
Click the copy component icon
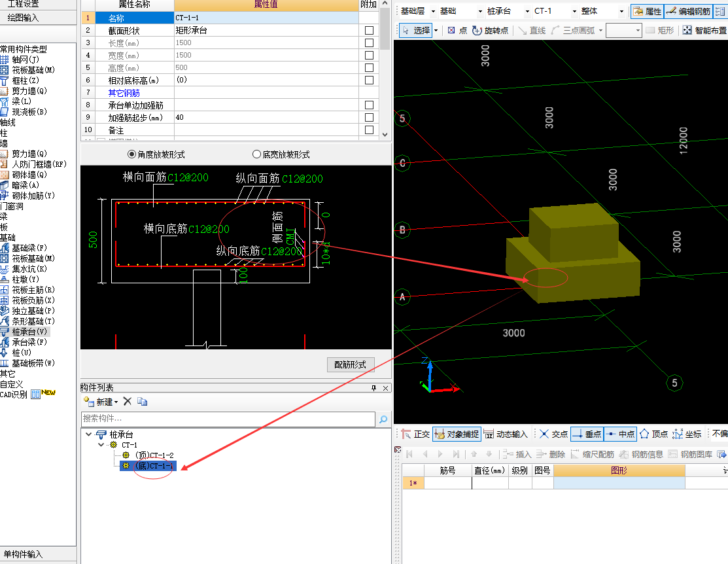(143, 401)
